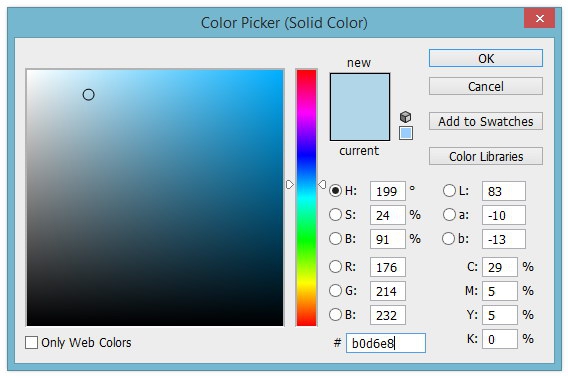
Task: Click the small web-safe color swatch
Action: 406,133
